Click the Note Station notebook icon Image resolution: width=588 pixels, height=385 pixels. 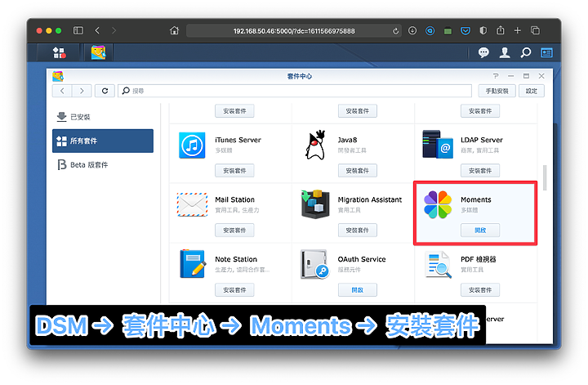click(193, 264)
